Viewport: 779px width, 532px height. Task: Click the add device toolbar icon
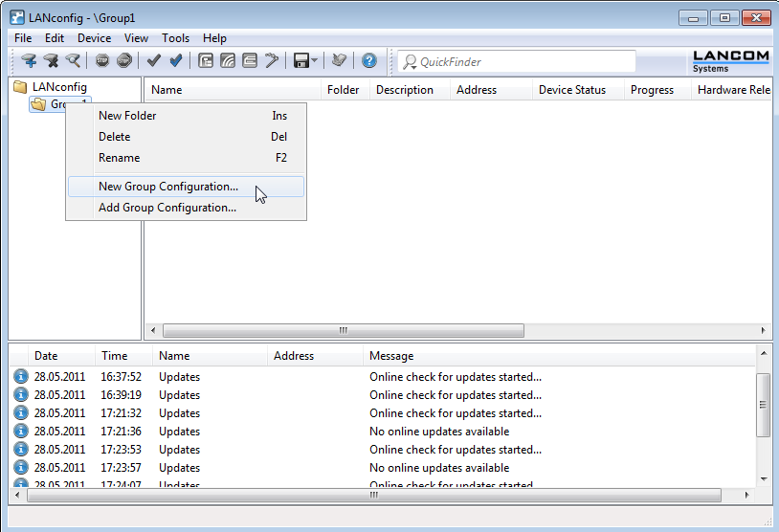coord(29,61)
